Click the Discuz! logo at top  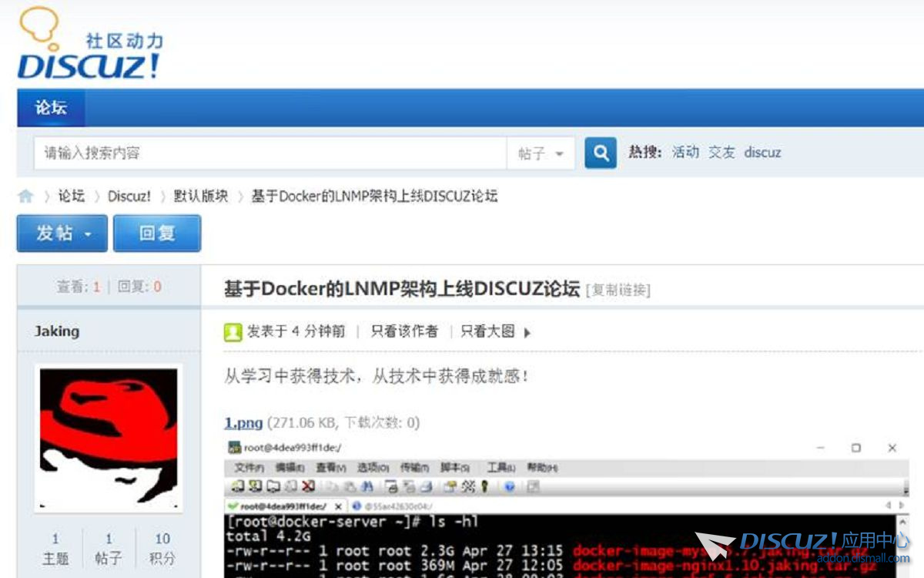point(89,46)
